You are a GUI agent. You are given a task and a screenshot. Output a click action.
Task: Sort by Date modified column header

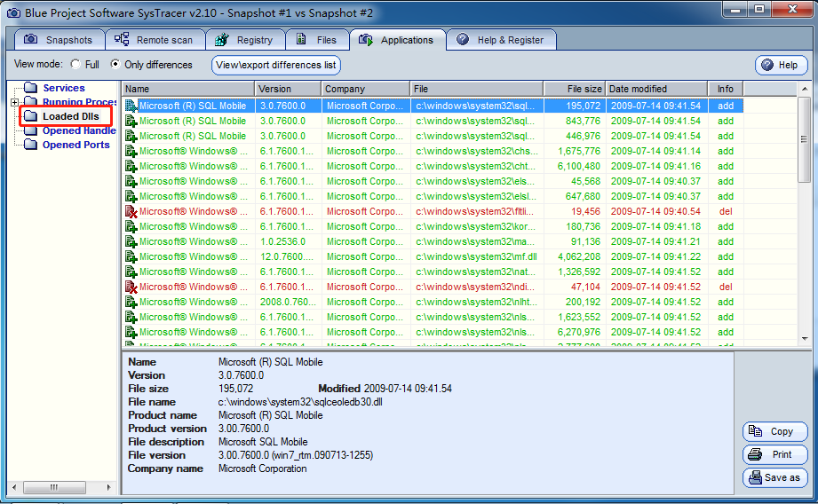(657, 89)
